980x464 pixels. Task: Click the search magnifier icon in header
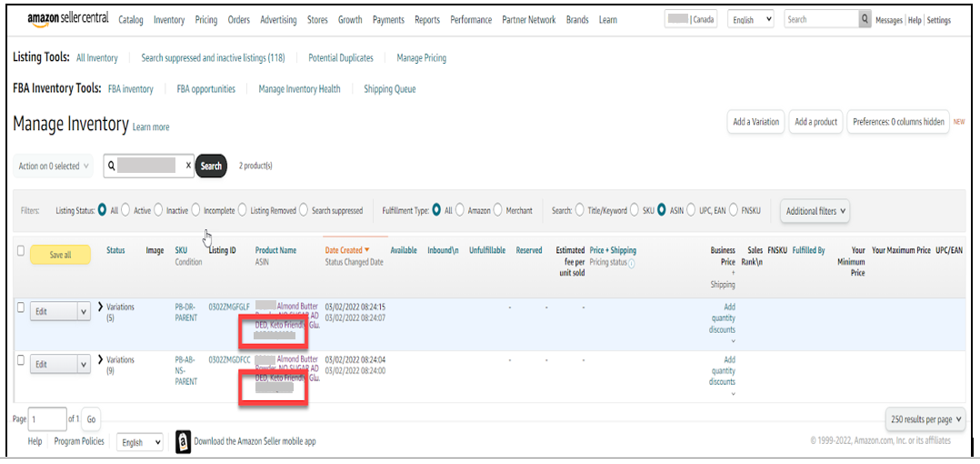tap(865, 19)
